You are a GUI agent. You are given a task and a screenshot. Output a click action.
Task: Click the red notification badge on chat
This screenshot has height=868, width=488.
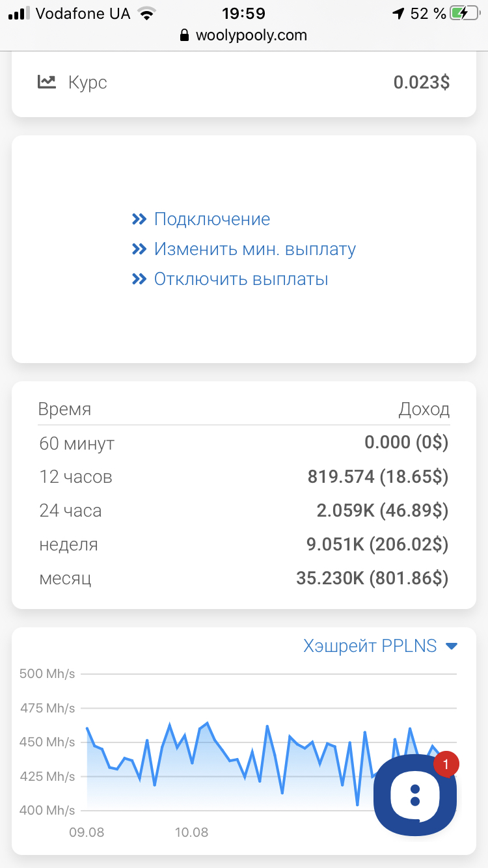[x=446, y=765]
